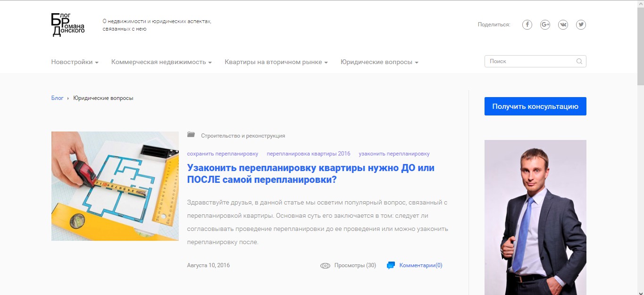The height and width of the screenshot is (295, 644).
Task: Click the search magnifier icon
Action: 579,61
